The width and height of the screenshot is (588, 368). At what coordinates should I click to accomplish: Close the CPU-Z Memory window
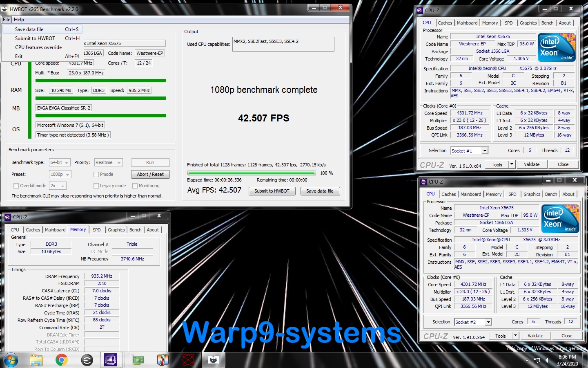[x=159, y=216]
